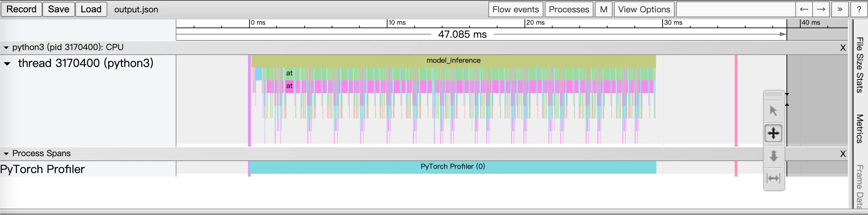Screen dimensions: 868x215
Task: Pick the timing tool with horizontal arrows
Action: click(x=773, y=178)
